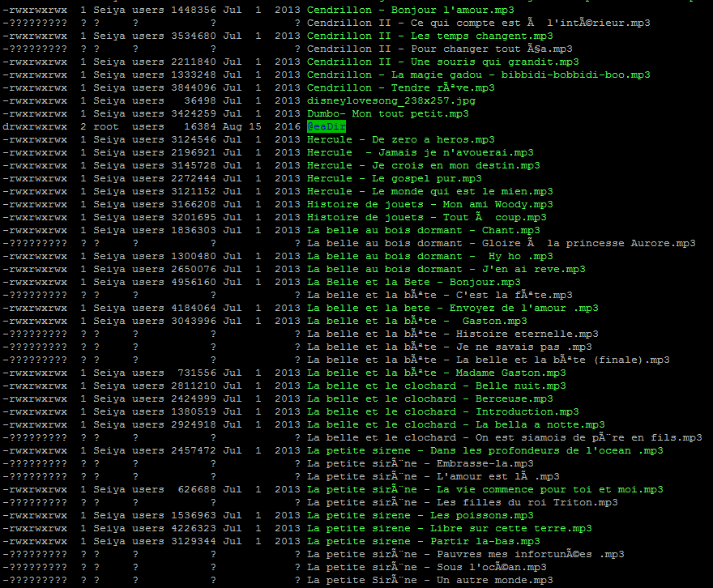The image size is (713, 588).
Task: Click 'Dans les profondeurs de l'ocean .mp3'
Action: click(x=547, y=451)
